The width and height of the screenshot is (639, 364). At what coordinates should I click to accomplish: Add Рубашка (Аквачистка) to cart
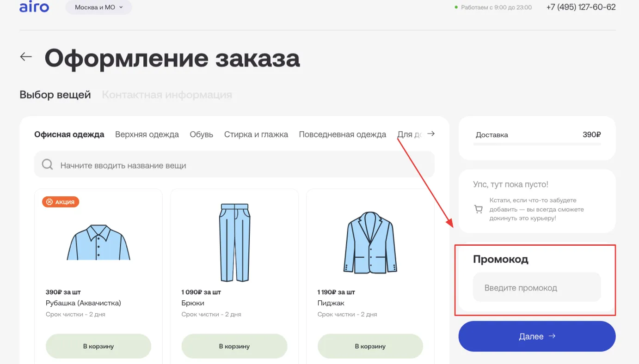point(98,346)
